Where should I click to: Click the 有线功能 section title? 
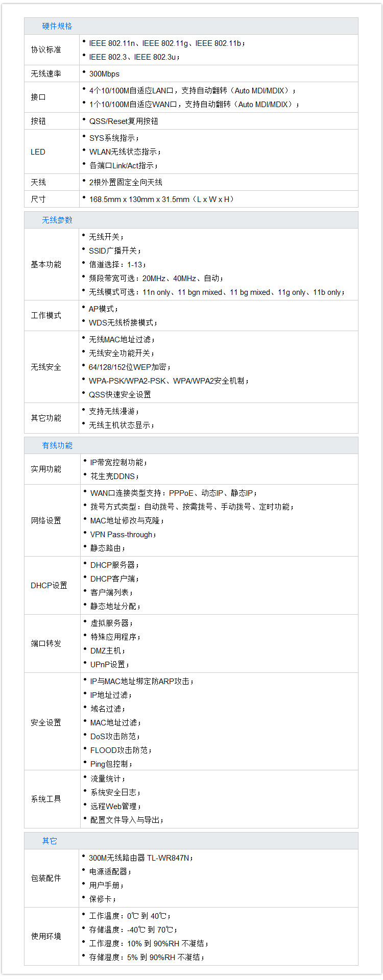click(57, 445)
